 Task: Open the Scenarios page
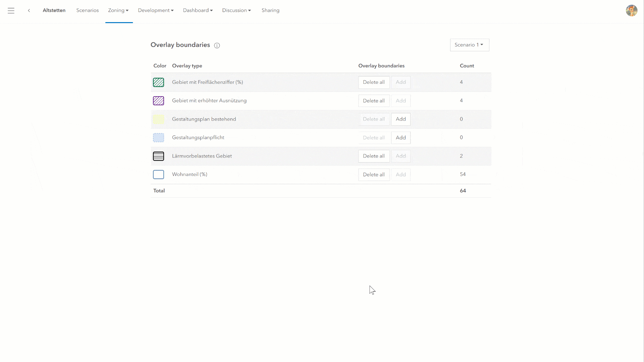pyautogui.click(x=87, y=10)
